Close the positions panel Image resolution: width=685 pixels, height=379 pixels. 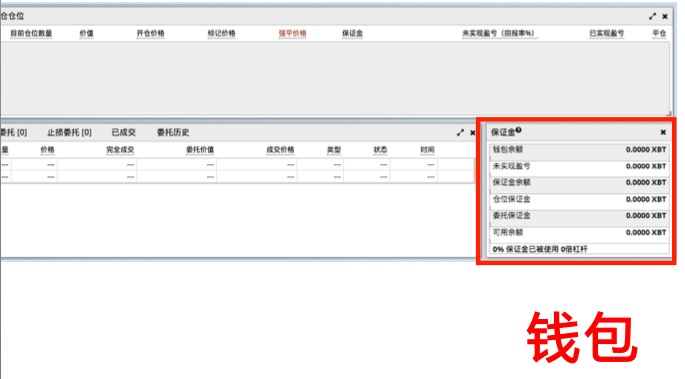[x=665, y=16]
